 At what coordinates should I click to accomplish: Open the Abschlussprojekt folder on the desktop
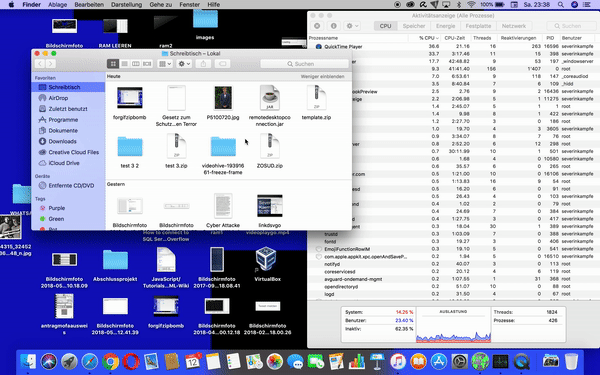[x=115, y=265]
